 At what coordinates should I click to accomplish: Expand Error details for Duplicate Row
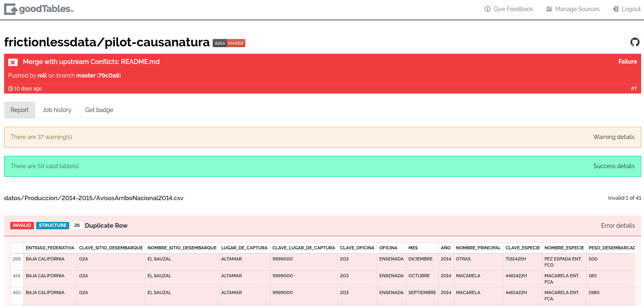point(618,226)
